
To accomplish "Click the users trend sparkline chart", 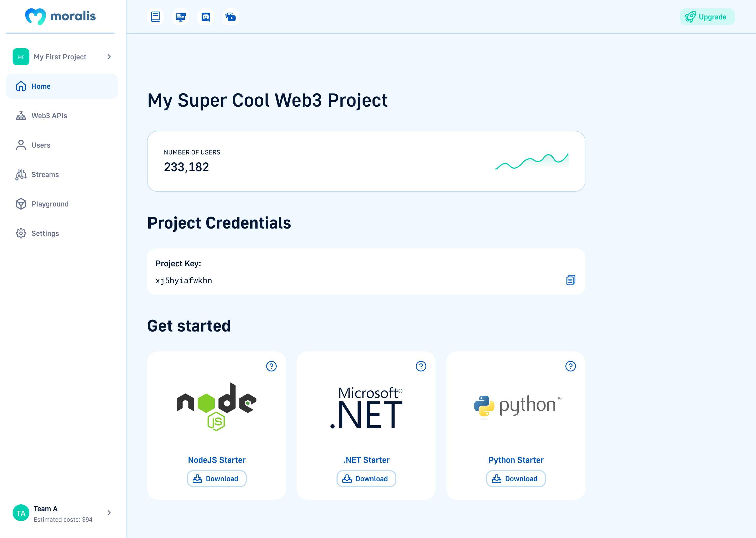I will coord(531,161).
